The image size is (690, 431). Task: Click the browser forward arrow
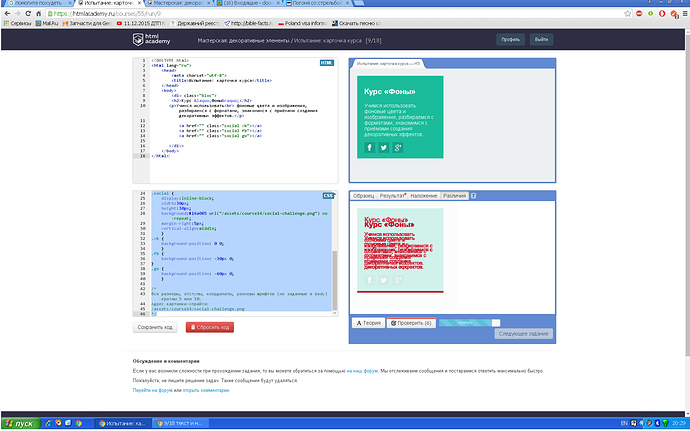18,14
